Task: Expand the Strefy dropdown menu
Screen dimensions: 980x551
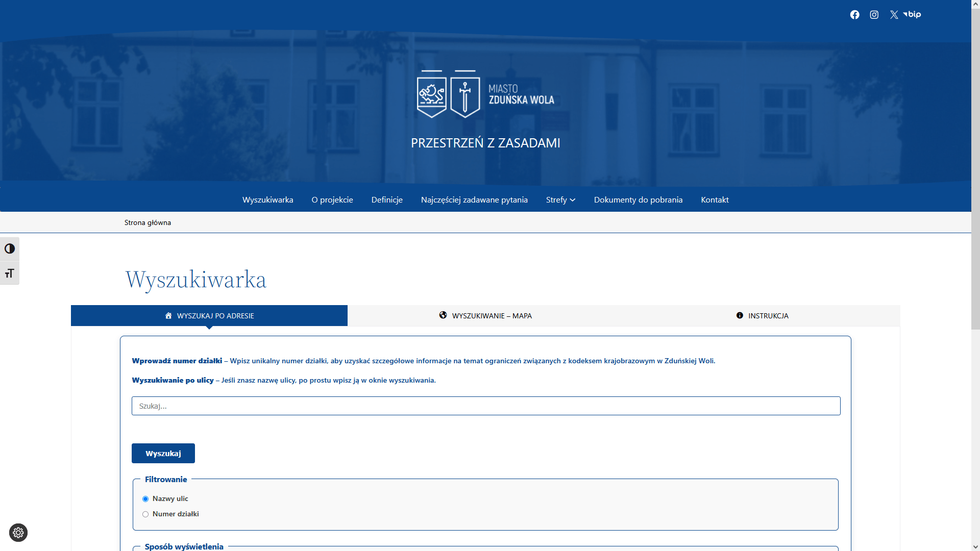Action: 560,200
